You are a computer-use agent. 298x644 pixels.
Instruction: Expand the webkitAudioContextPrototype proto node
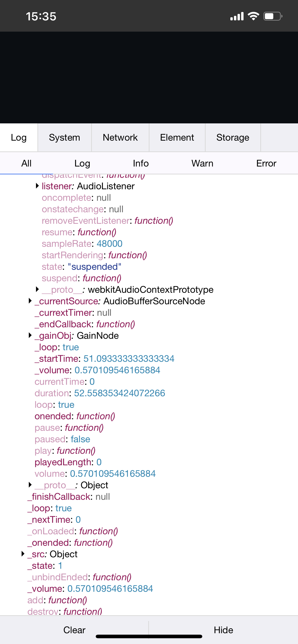(37, 289)
